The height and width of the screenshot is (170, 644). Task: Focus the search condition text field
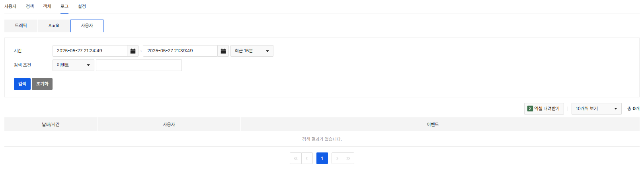pos(139,65)
